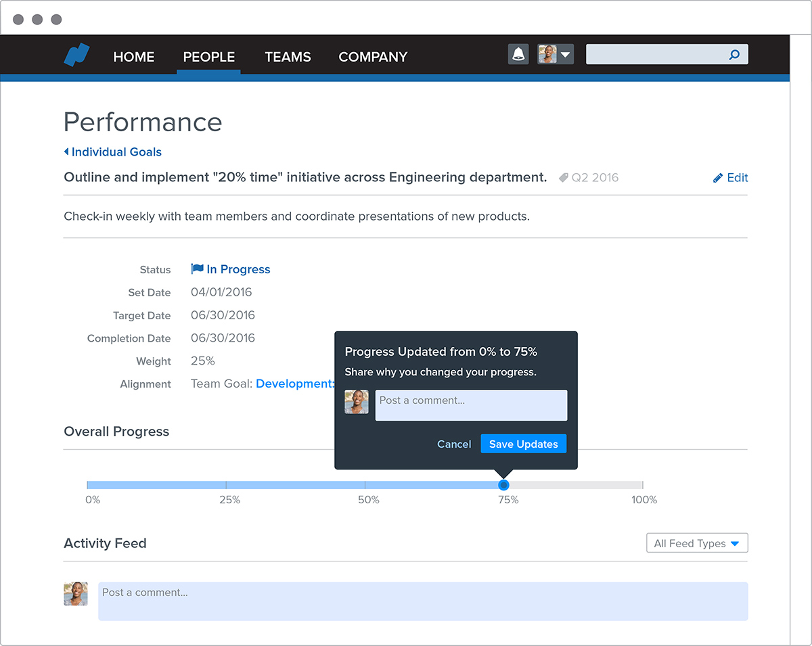812x646 pixels.
Task: Click Save Updates button
Action: [x=524, y=444]
